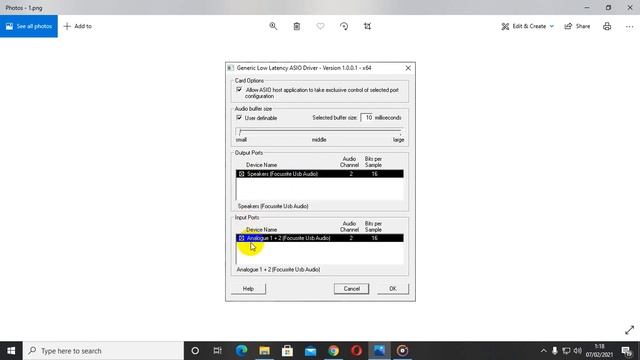The image size is (640, 360).
Task: Toggle Speakers (Focusrite Usb Audio) output checkbox
Action: [x=241, y=174]
